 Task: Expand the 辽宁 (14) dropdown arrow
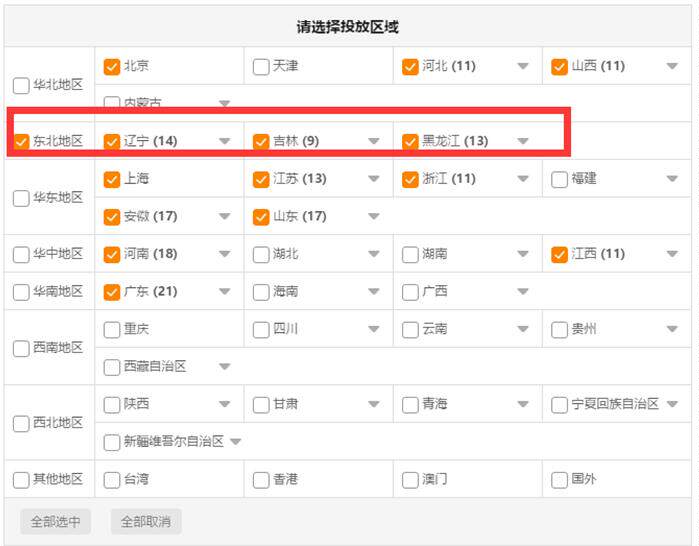click(224, 142)
